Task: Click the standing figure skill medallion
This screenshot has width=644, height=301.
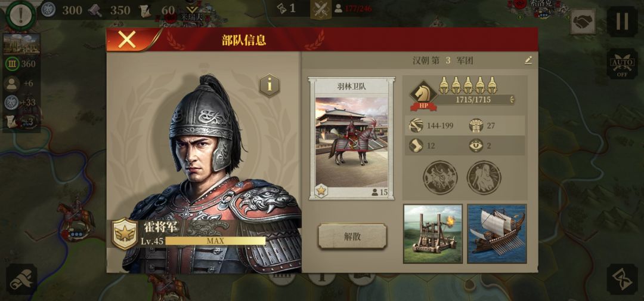Action: (484, 177)
